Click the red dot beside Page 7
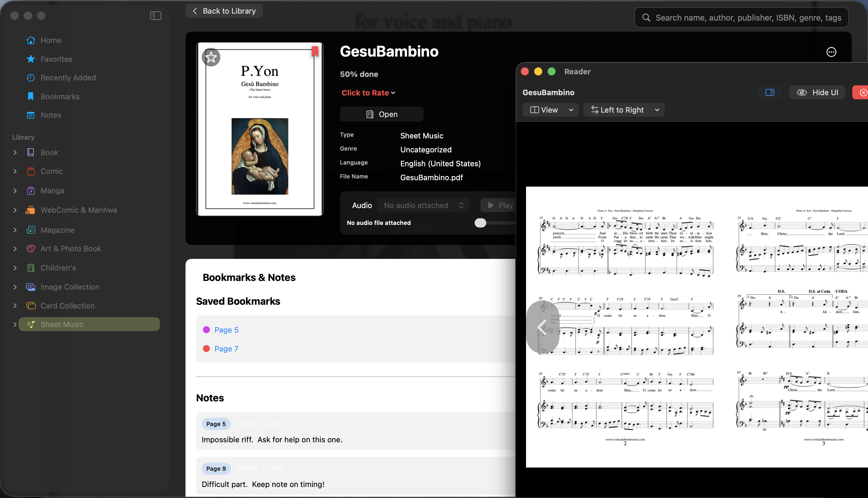The width and height of the screenshot is (868, 498). (x=206, y=349)
